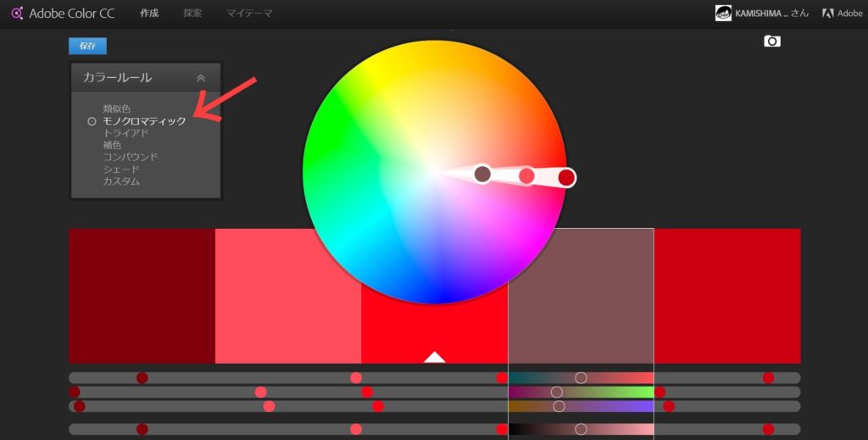The image size is (868, 440).
Task: Click the Adobe logo in top-right corner
Action: click(828, 14)
